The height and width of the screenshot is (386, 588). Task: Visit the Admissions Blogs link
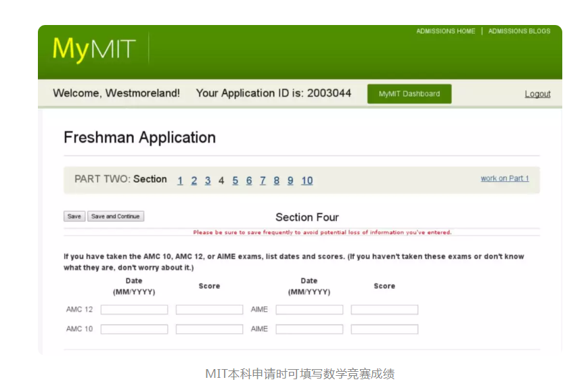[x=519, y=31]
